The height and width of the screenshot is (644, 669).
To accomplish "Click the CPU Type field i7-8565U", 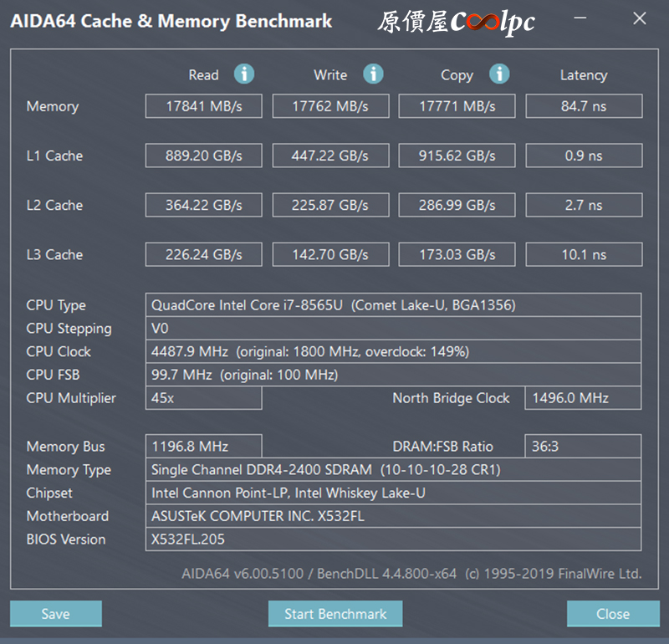I will click(x=393, y=304).
